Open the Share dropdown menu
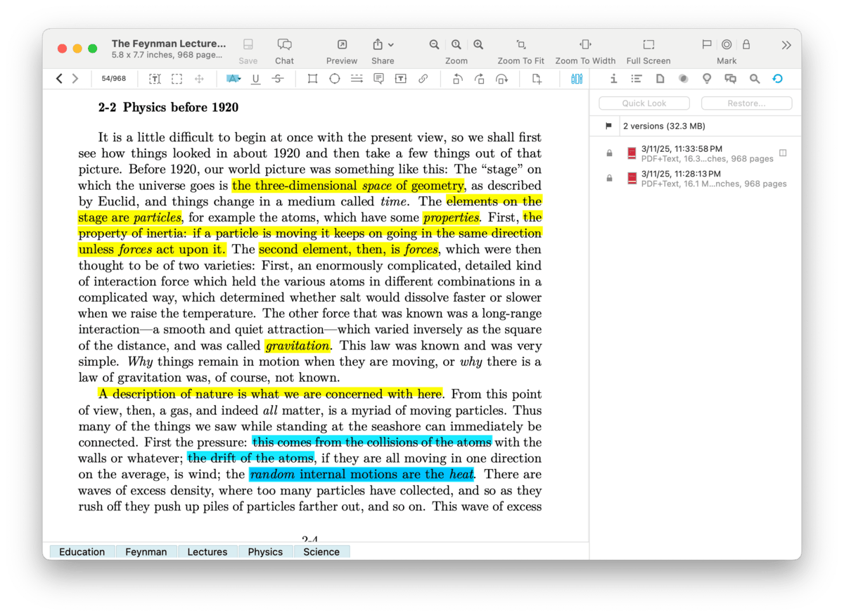Image resolution: width=844 pixels, height=616 pixels. [x=383, y=45]
